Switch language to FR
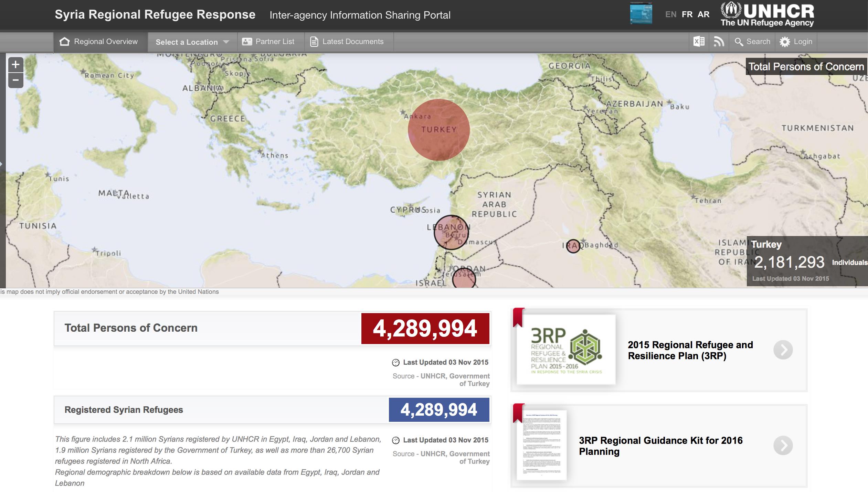The width and height of the screenshot is (868, 492). click(687, 14)
